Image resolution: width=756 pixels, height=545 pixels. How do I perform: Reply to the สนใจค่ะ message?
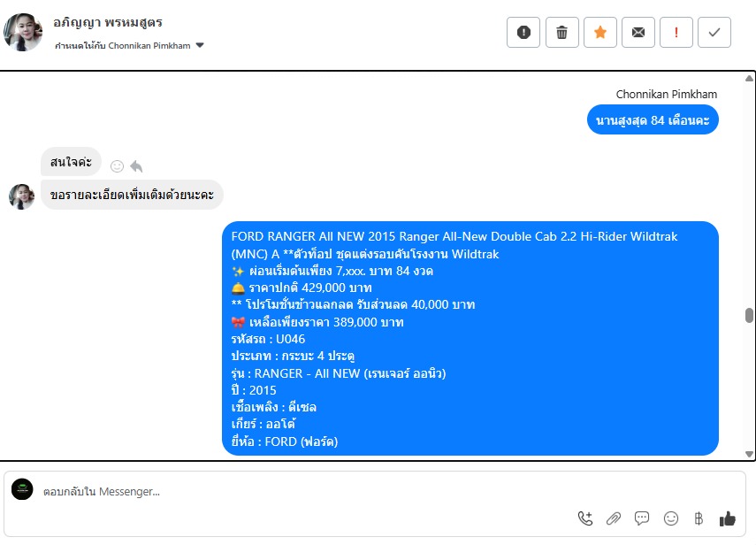tap(136, 166)
